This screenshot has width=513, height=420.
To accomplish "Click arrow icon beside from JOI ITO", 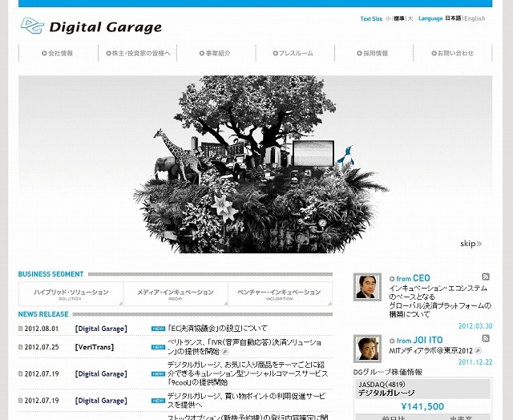I will (392, 341).
